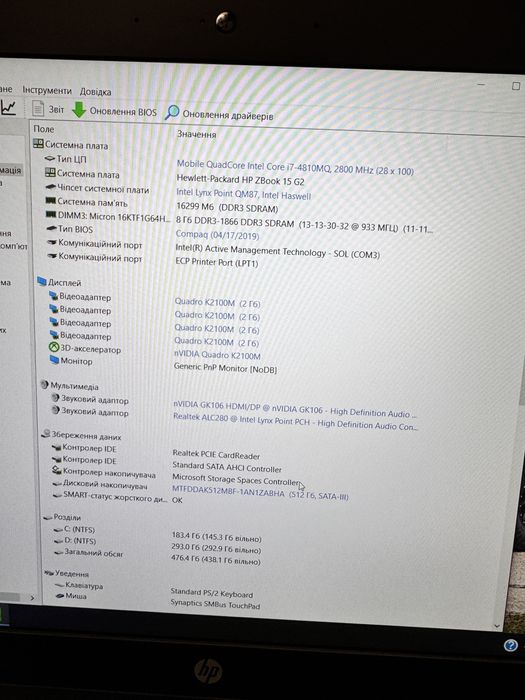Click the Клавіатура row icon
525x700 pixels.
(x=59, y=585)
